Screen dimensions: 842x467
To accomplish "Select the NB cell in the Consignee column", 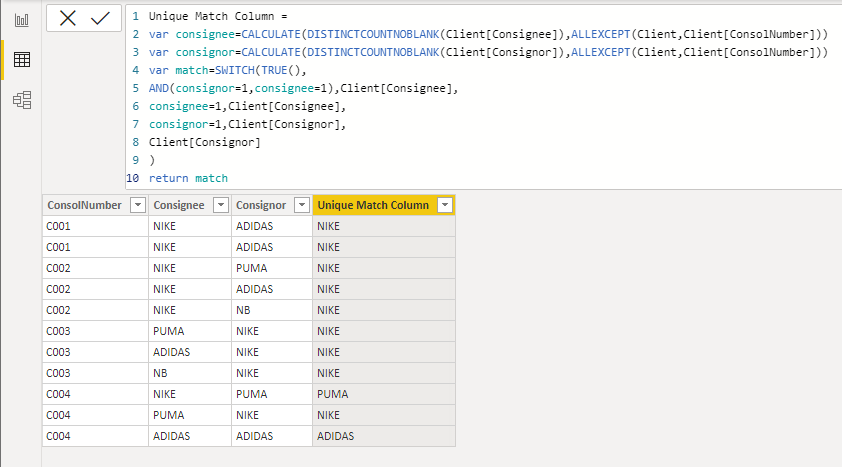I will [x=190, y=373].
